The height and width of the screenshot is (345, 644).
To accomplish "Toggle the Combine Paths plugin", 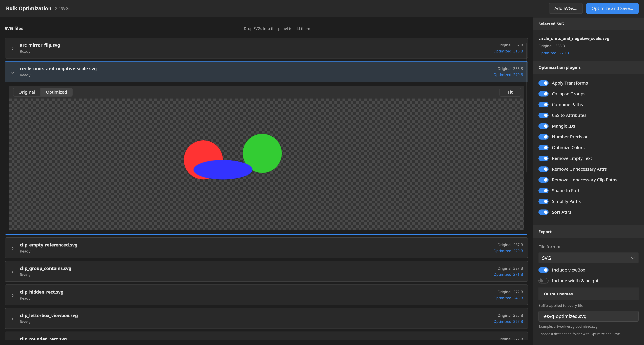I will tap(543, 105).
